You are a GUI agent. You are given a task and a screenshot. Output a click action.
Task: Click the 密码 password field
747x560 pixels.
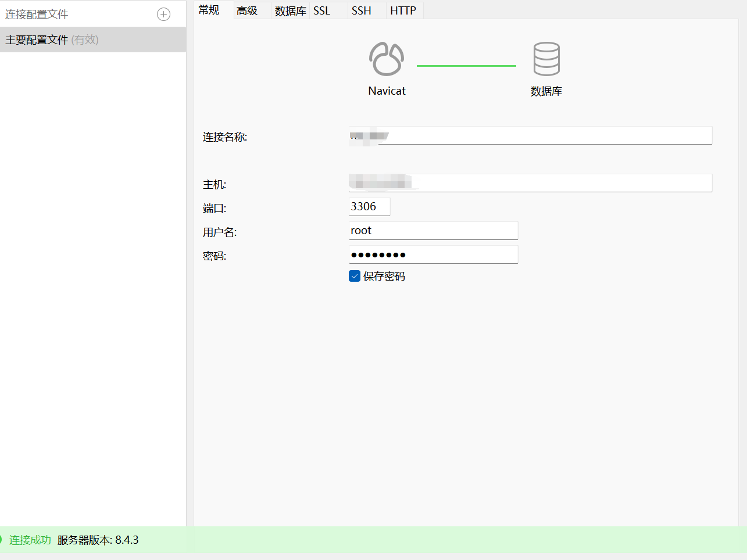pos(433,254)
